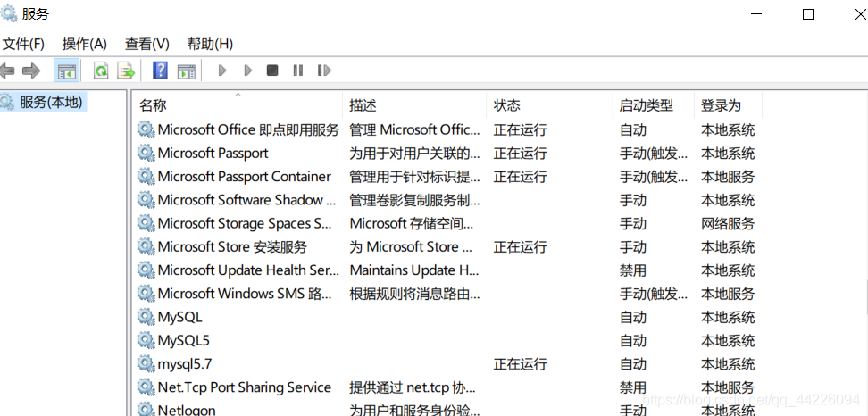This screenshot has height=416, width=868.
Task: Click the Start Service play icon
Action: 222,71
